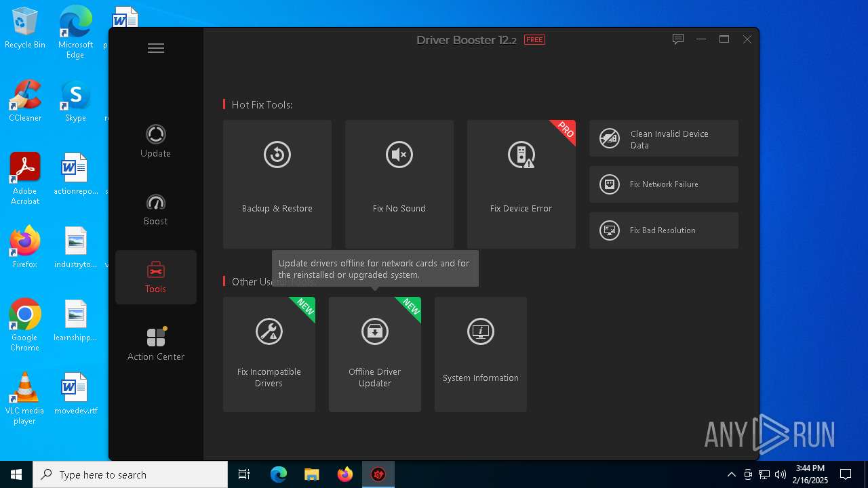868x488 pixels.
Task: Launch the Offline Driver Updater
Action: (375, 354)
